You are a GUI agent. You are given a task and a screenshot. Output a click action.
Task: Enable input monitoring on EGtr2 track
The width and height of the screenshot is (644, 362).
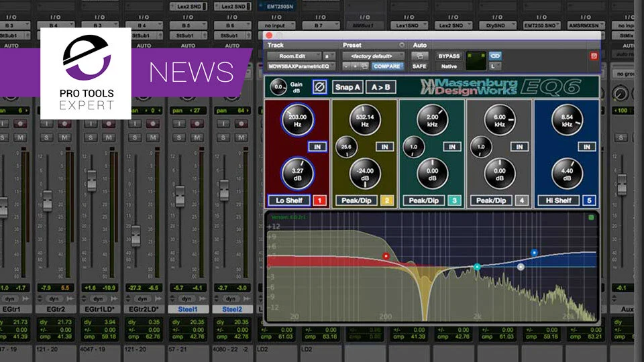46,123
